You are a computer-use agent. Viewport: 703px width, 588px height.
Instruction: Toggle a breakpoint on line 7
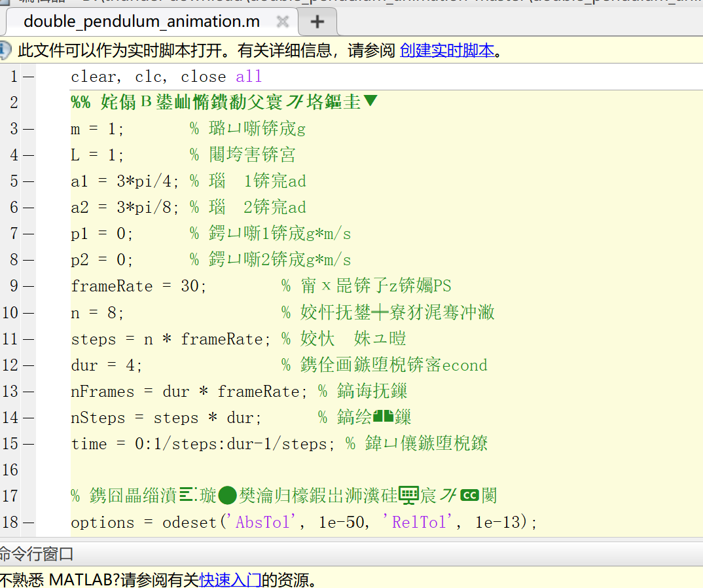tap(29, 233)
